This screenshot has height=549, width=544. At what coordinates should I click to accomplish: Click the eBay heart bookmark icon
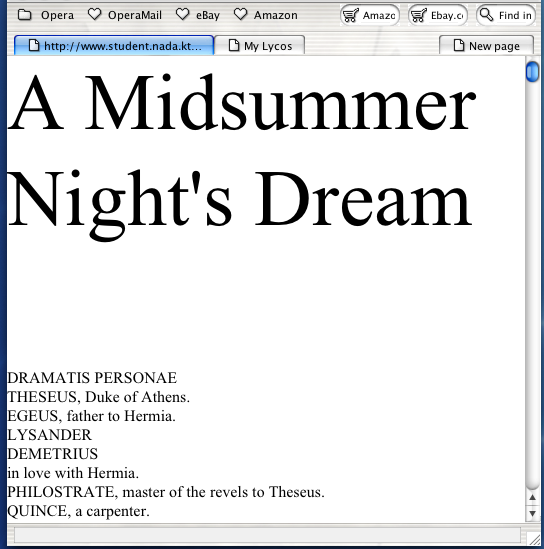click(182, 15)
